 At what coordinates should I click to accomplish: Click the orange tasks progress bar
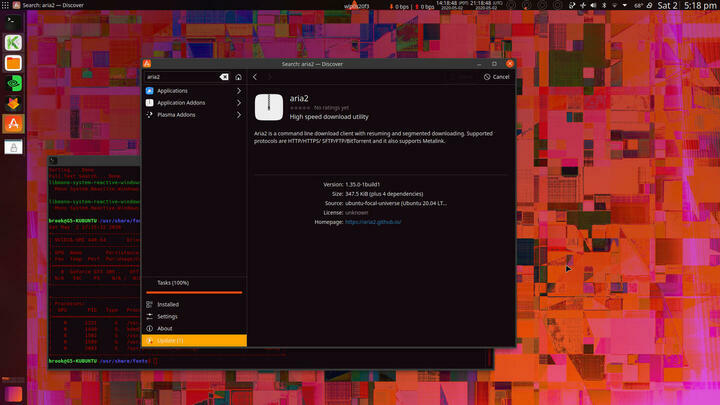[194, 292]
